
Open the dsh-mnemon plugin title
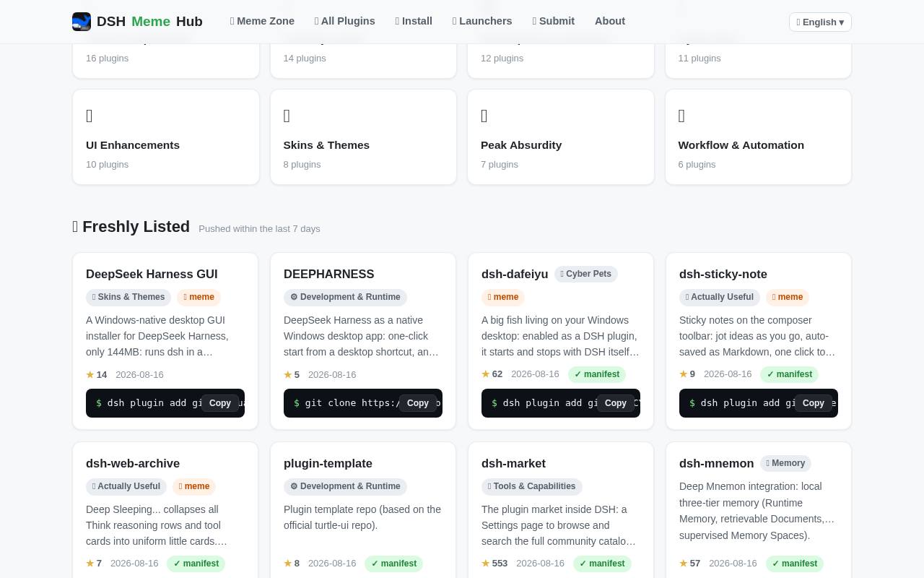[716, 464]
